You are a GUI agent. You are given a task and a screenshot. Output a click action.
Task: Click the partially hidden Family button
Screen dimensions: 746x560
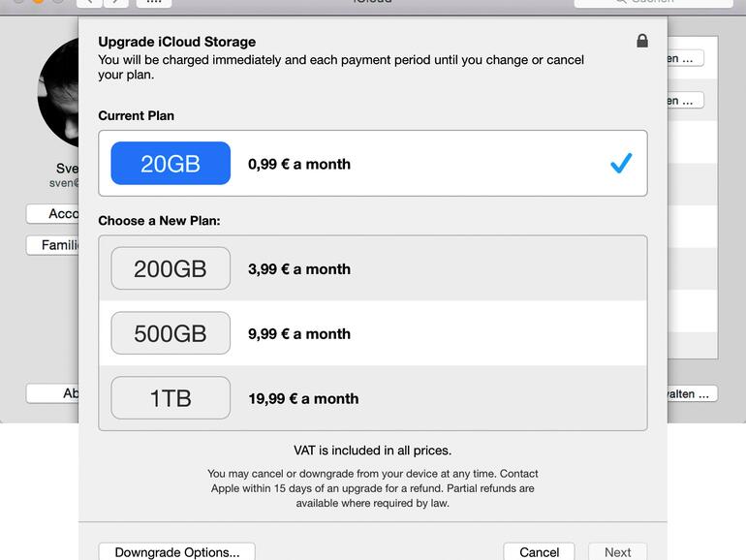pos(53,245)
